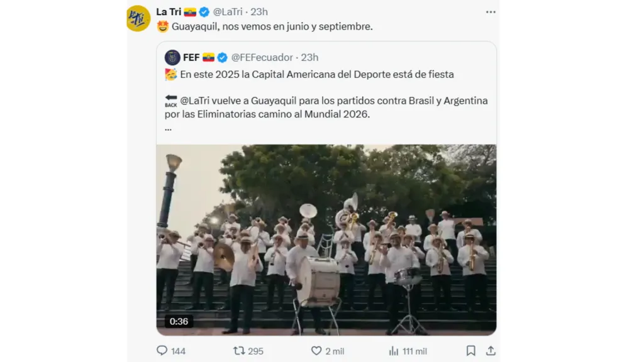Open La Tri post timestamp 23h

pyautogui.click(x=259, y=12)
